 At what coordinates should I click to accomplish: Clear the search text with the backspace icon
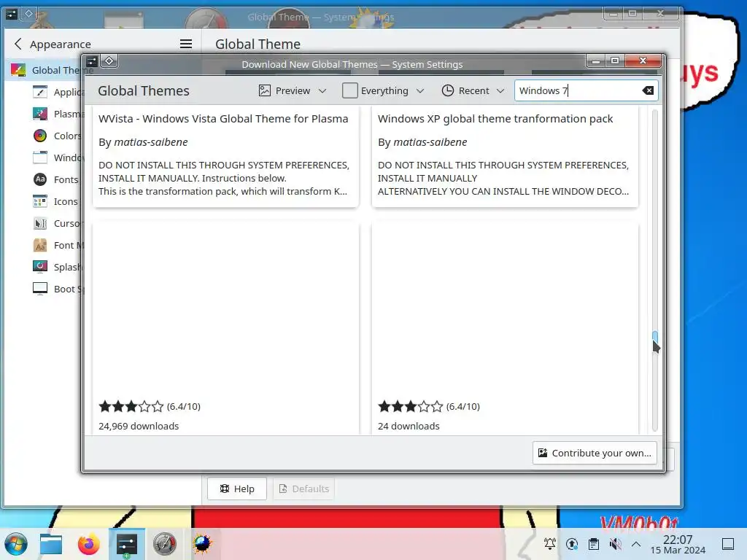click(648, 90)
